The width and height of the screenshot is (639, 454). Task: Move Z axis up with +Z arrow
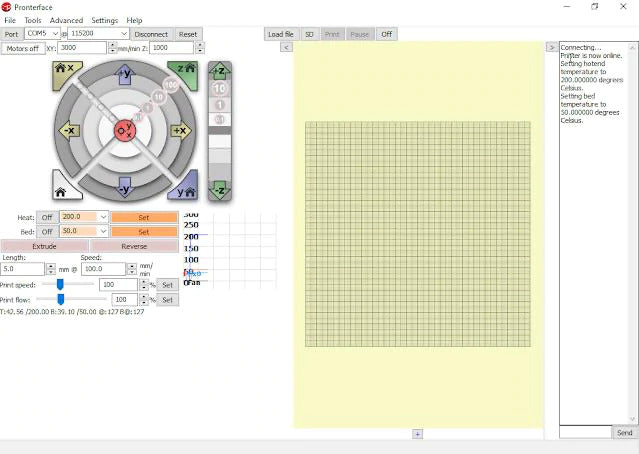(x=220, y=70)
